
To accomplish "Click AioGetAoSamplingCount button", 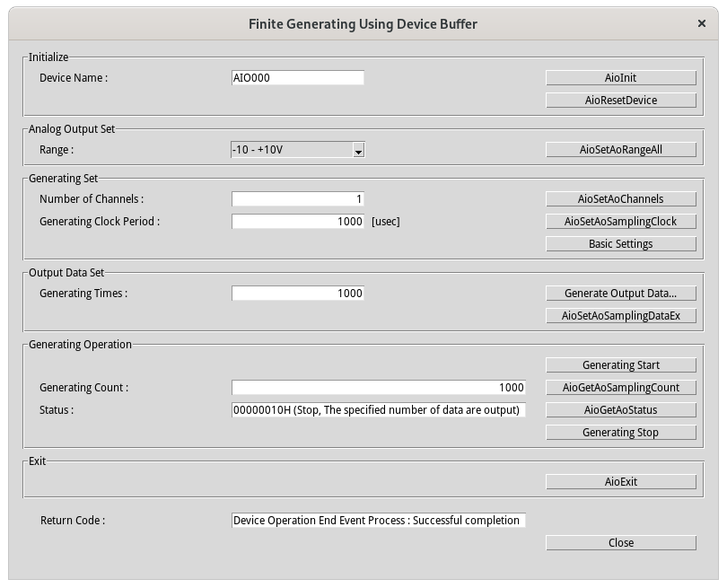I will click(x=620, y=388).
